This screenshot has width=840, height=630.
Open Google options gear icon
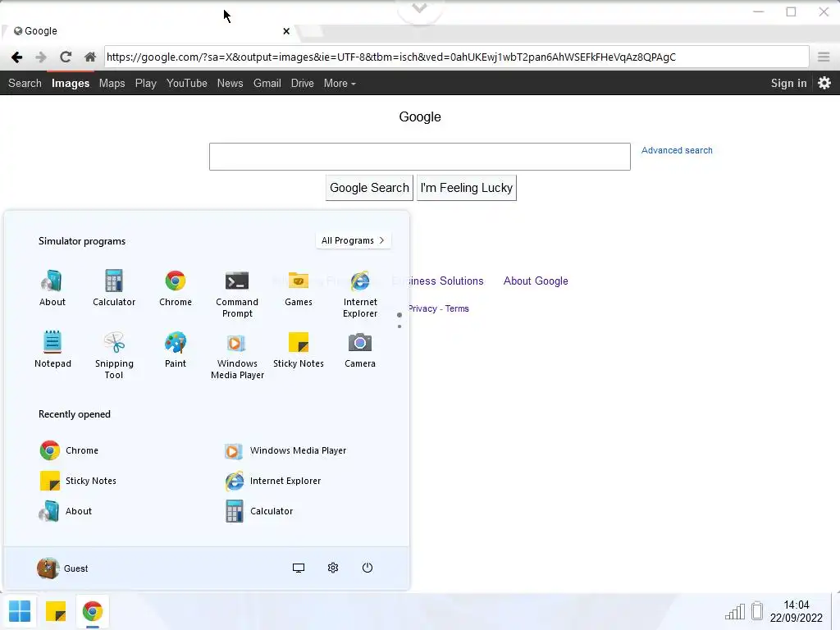(x=824, y=83)
